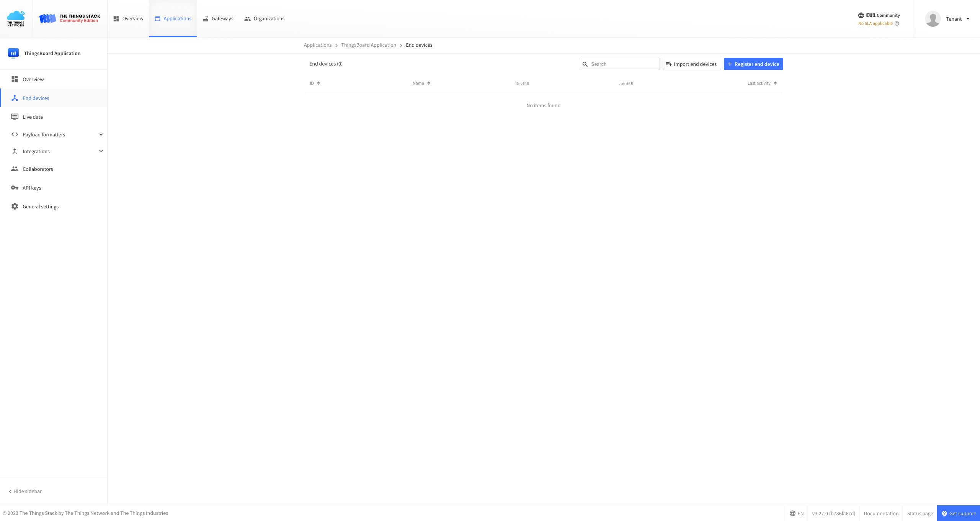Image resolution: width=980 pixels, height=521 pixels.
Task: Click the General settings gear icon
Action: [15, 206]
